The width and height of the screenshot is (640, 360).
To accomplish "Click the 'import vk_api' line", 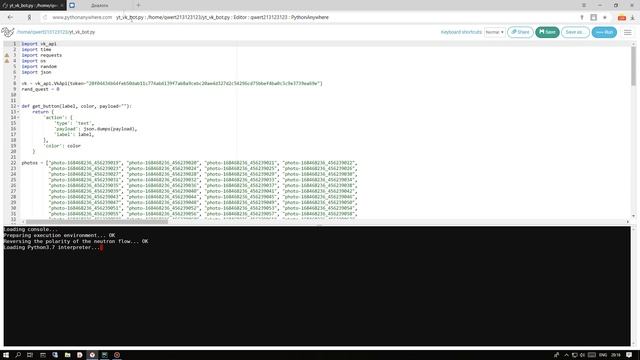I will click(x=39, y=44).
